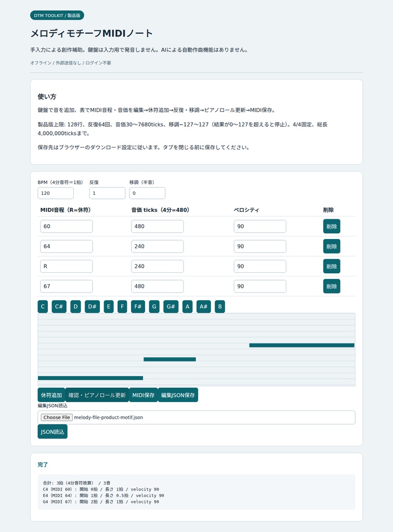Click the 移調 transpose field

[x=147, y=193]
